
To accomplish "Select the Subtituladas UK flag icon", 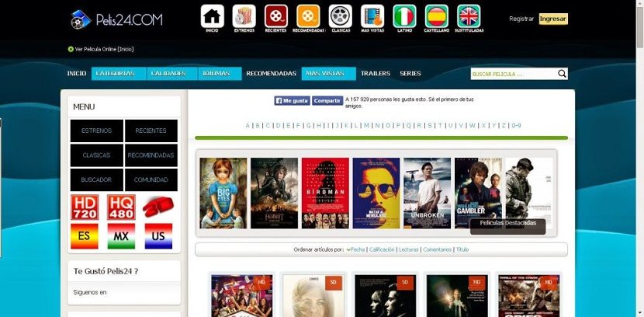I will 469,16.
